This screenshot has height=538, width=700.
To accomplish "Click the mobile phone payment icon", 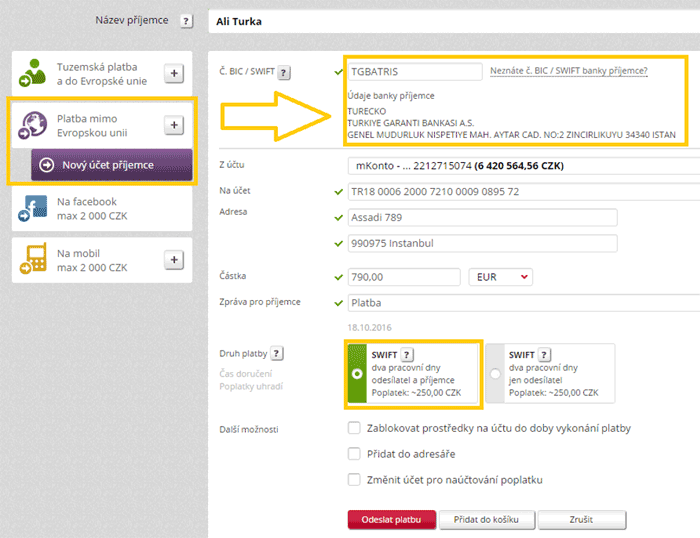I will coord(33,259).
